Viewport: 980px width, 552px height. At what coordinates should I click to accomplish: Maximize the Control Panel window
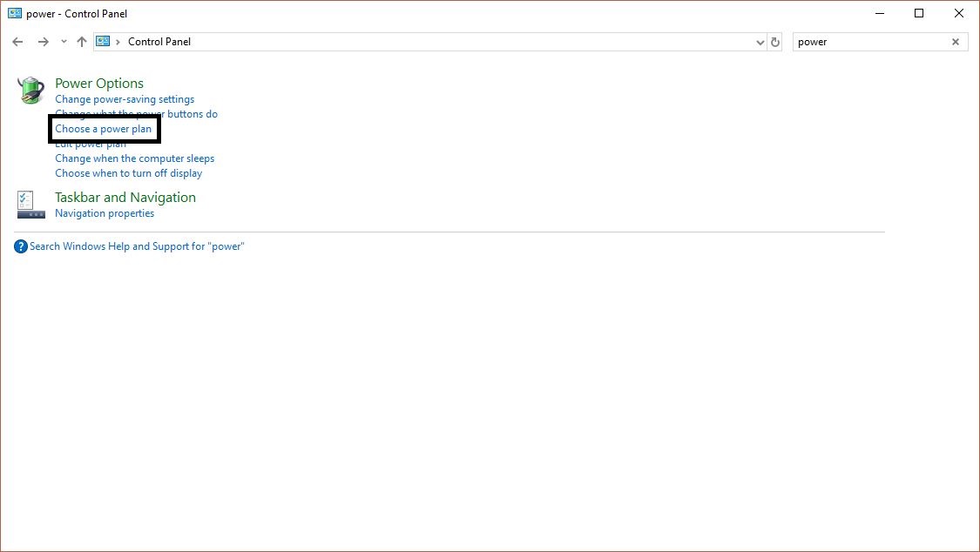[x=919, y=13]
